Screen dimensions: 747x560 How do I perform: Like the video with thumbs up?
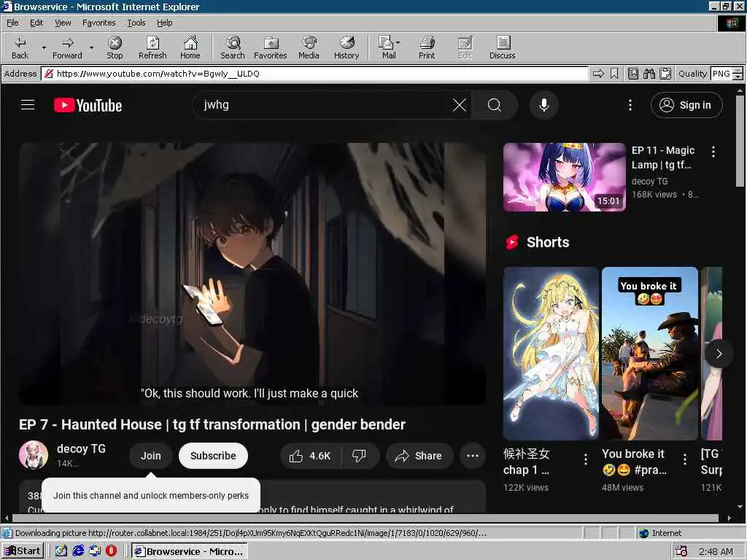coord(309,456)
